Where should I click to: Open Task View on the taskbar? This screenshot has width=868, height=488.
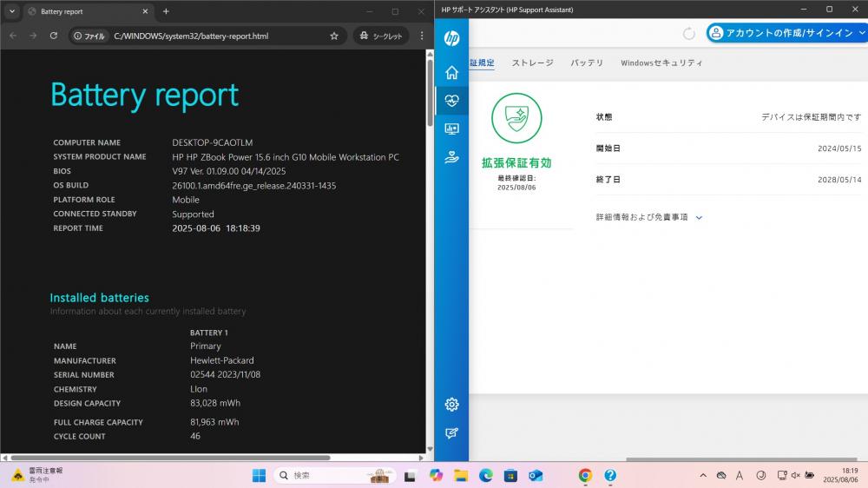(410, 475)
